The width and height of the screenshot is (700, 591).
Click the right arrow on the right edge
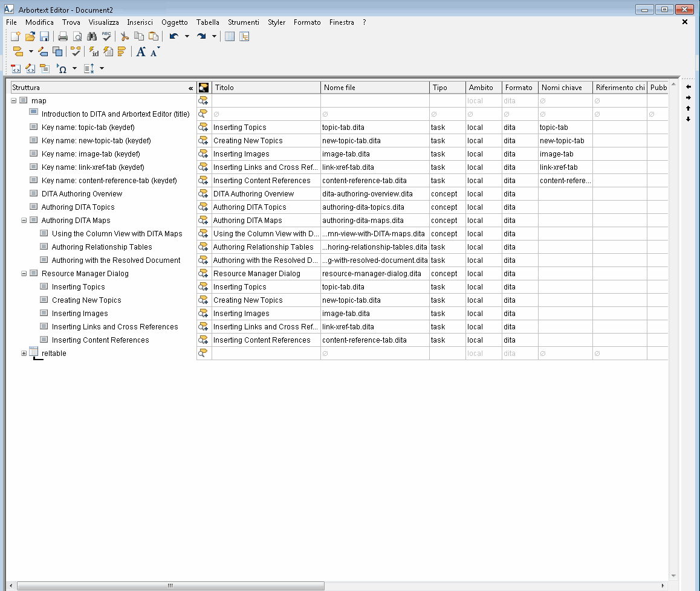pos(689,98)
